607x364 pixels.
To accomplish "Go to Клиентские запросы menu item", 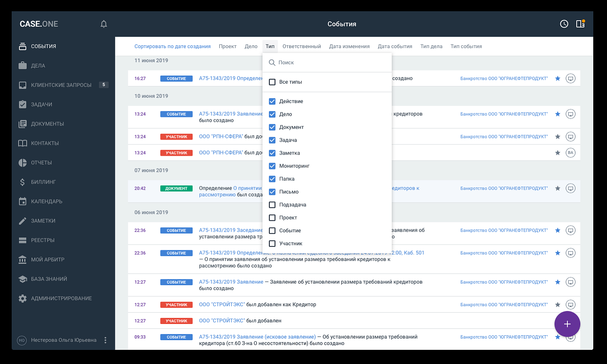I will 61,85.
